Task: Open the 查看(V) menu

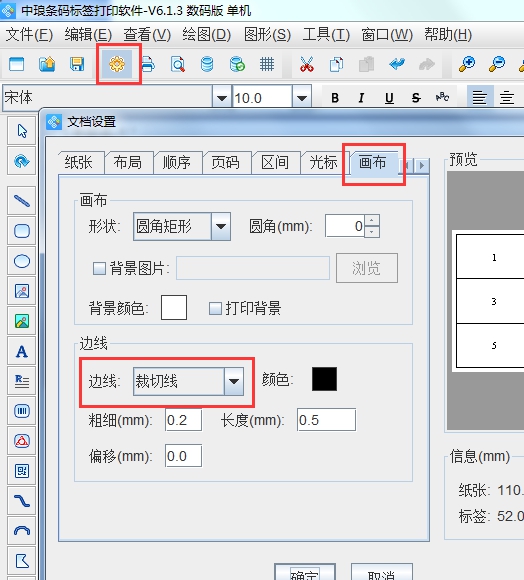Action: click(147, 35)
